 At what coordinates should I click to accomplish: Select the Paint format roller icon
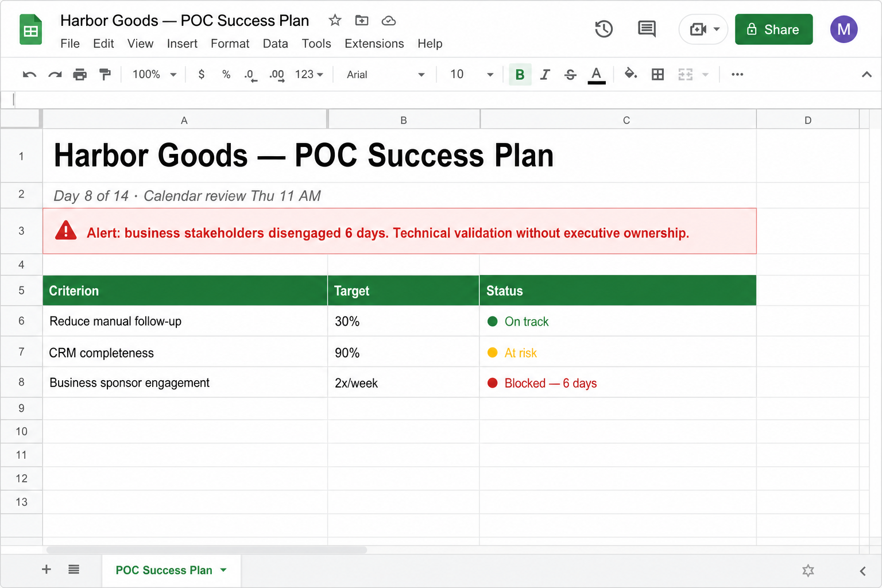pyautogui.click(x=105, y=75)
